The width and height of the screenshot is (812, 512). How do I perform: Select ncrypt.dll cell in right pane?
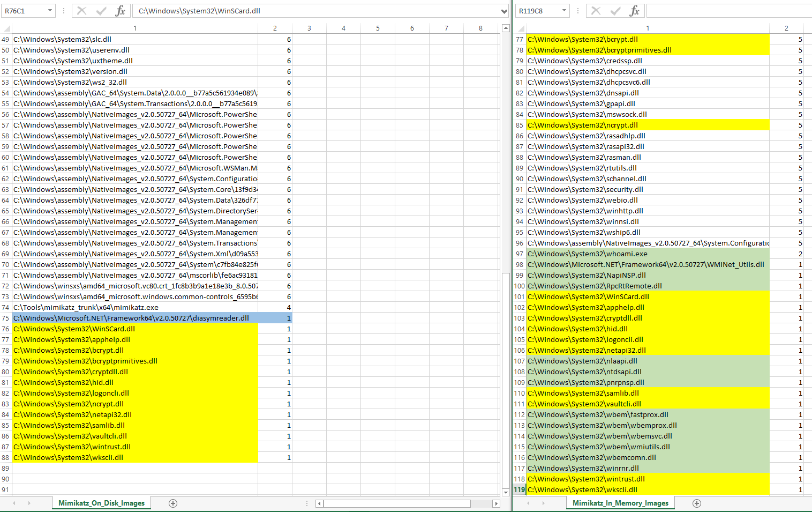(x=648, y=125)
